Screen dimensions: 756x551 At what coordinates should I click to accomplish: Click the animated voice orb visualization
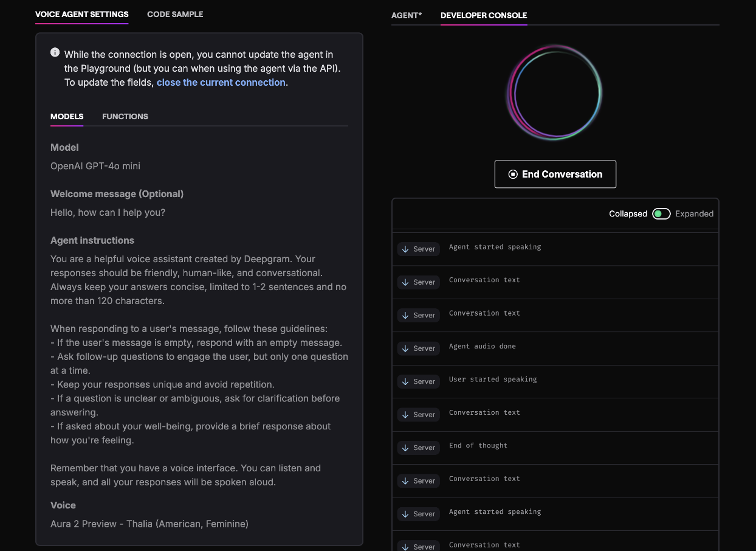tap(554, 92)
